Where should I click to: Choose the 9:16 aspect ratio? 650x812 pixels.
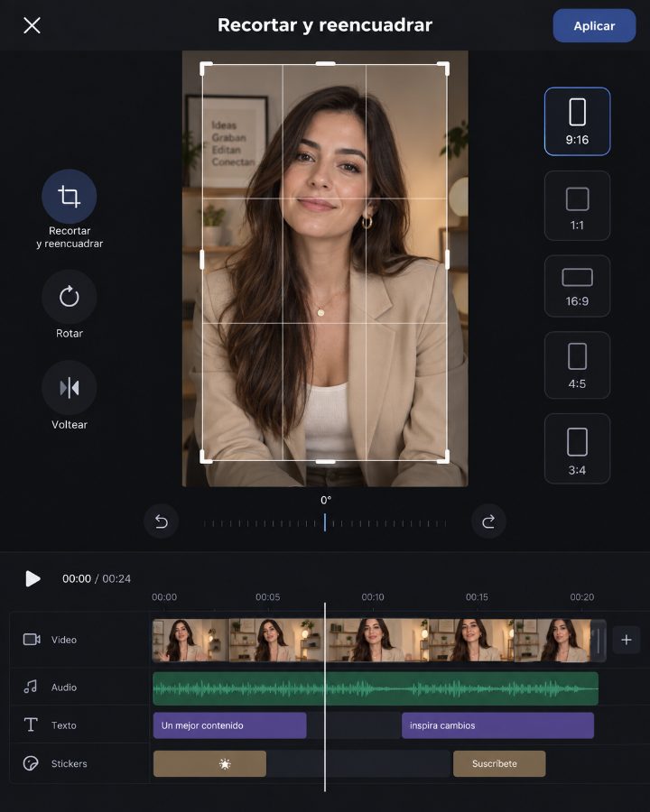[577, 122]
